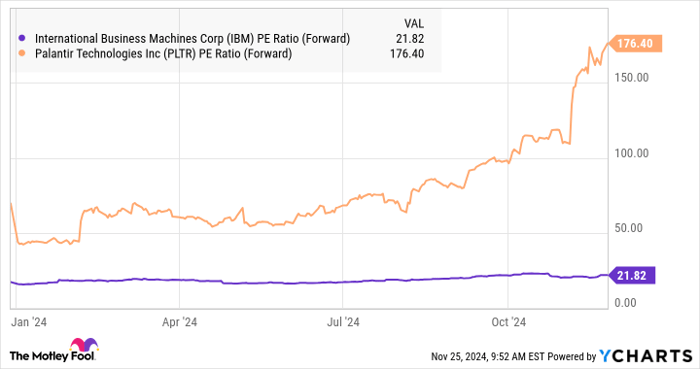Screen dimensions: 700x369
Task: Click the YCharts logo
Action: [x=646, y=356]
